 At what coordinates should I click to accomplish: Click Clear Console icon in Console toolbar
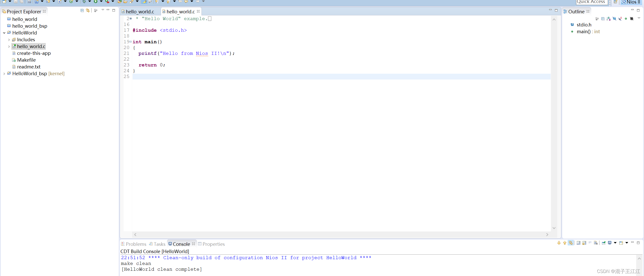tap(596, 243)
